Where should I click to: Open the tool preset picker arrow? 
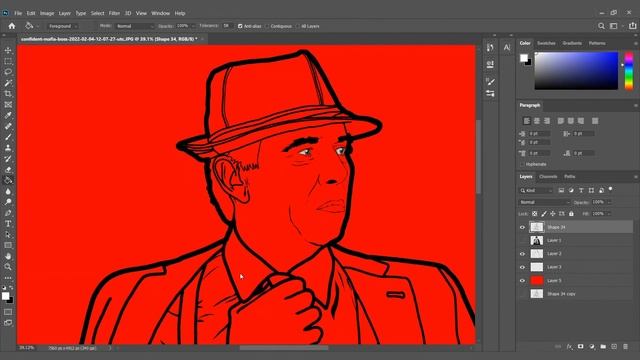tap(38, 26)
